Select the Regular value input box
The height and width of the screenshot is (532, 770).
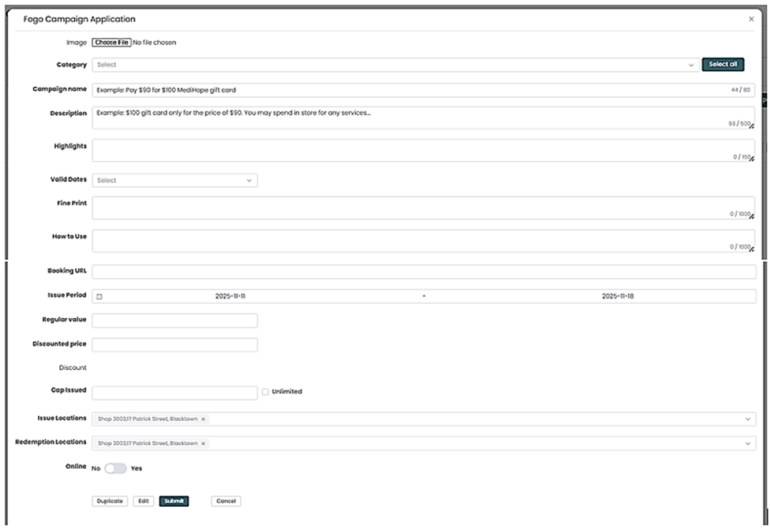click(175, 320)
